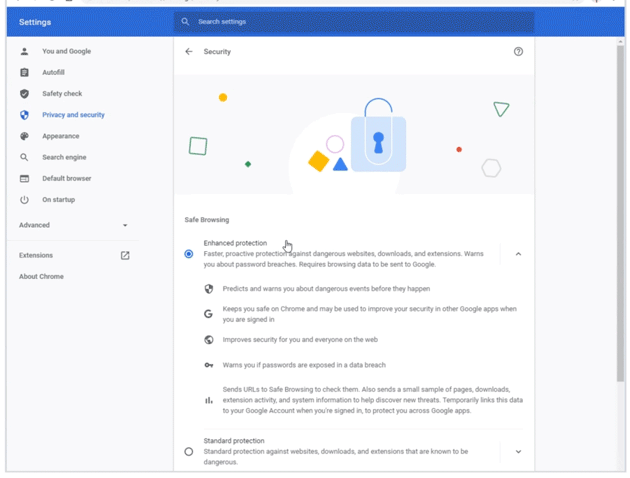Click the Autofill clipboard icon
630x478 pixels.
tap(25, 73)
